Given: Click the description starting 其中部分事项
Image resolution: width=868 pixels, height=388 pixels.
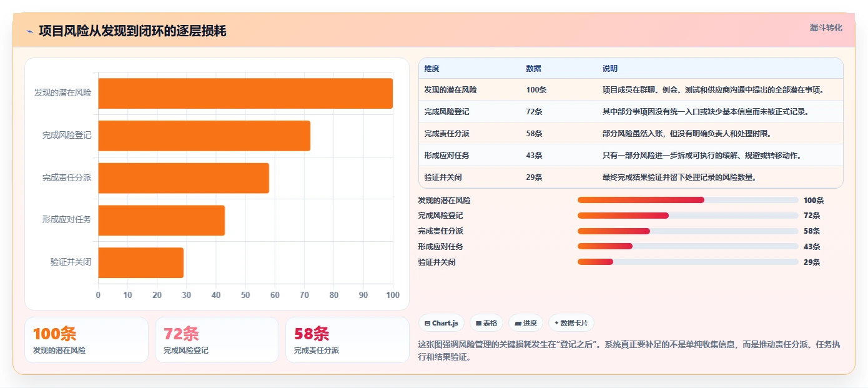Looking at the screenshot, I should pyautogui.click(x=706, y=112).
